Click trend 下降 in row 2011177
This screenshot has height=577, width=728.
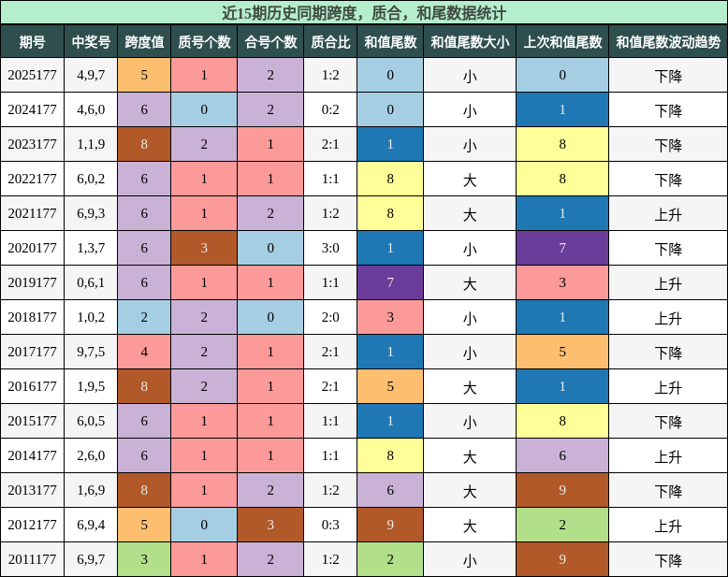coord(668,559)
